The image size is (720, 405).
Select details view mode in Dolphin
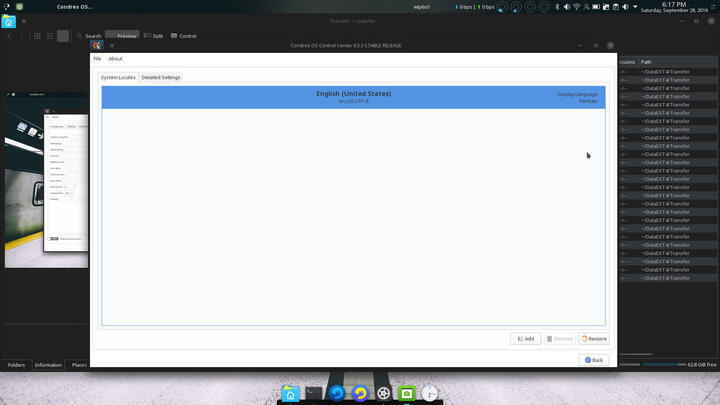[63, 36]
